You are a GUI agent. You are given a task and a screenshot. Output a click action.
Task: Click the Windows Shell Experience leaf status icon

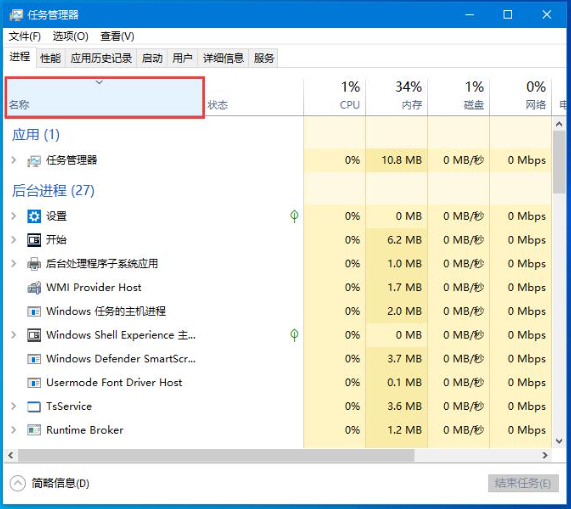(x=294, y=335)
